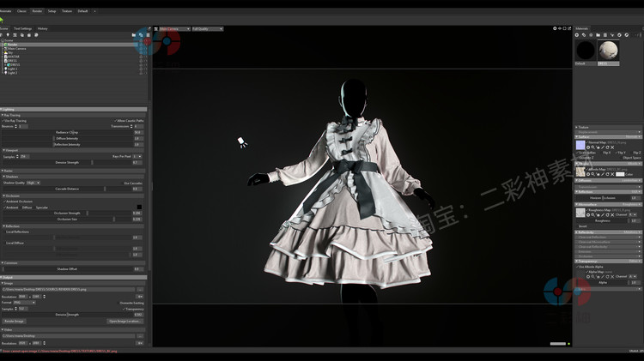Open the Shadow Quality dropdown
The height and width of the screenshot is (361, 644).
point(33,183)
